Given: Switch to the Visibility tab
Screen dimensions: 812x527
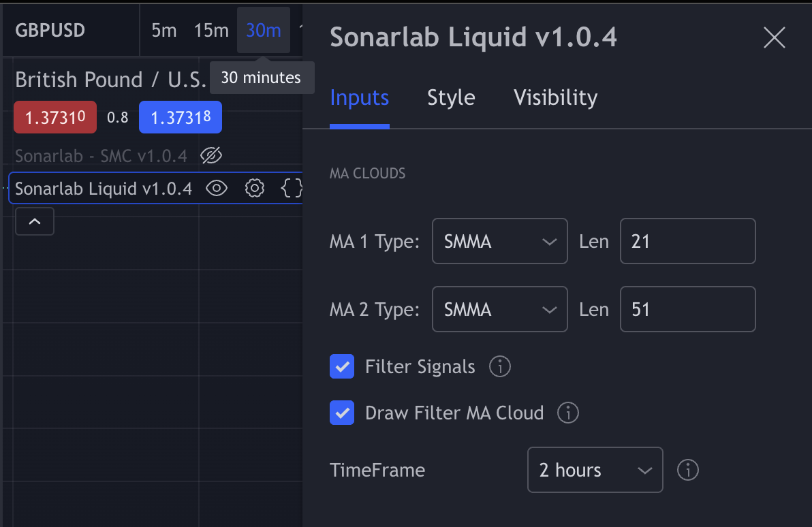Looking at the screenshot, I should pos(555,97).
